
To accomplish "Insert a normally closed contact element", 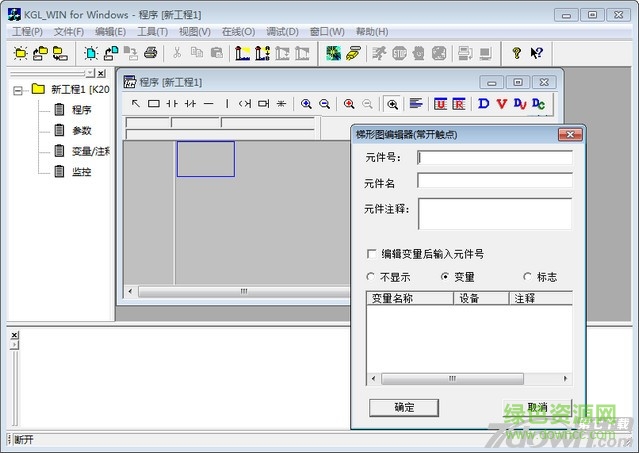I will (190, 103).
